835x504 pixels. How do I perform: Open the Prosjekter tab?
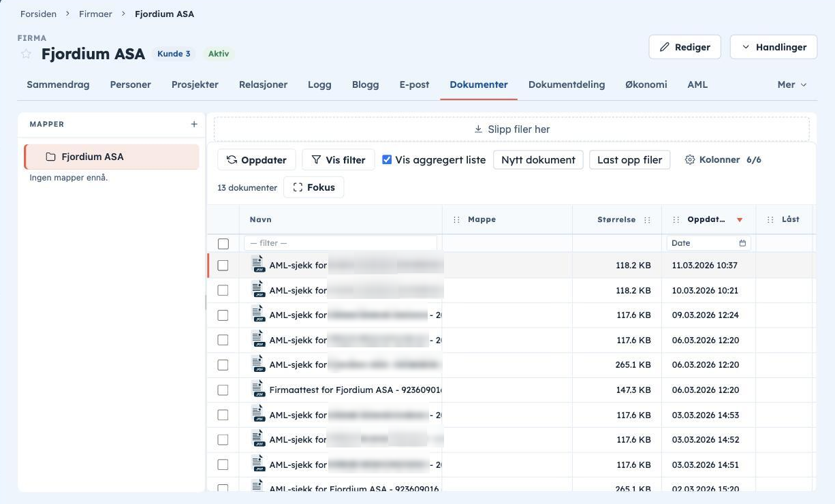pyautogui.click(x=195, y=84)
